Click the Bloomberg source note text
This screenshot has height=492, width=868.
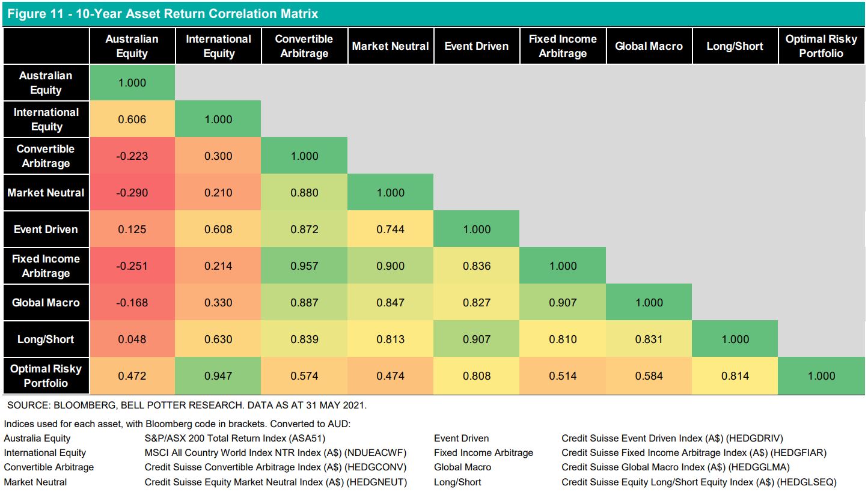(x=186, y=405)
